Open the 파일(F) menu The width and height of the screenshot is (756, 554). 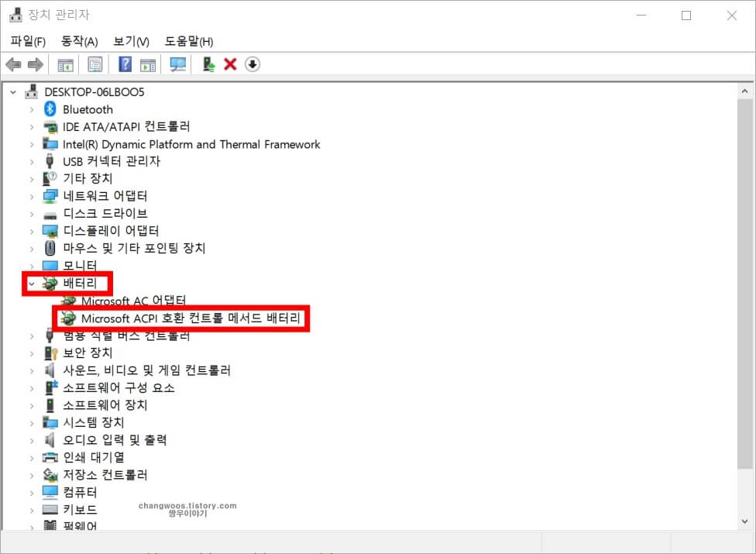point(26,41)
